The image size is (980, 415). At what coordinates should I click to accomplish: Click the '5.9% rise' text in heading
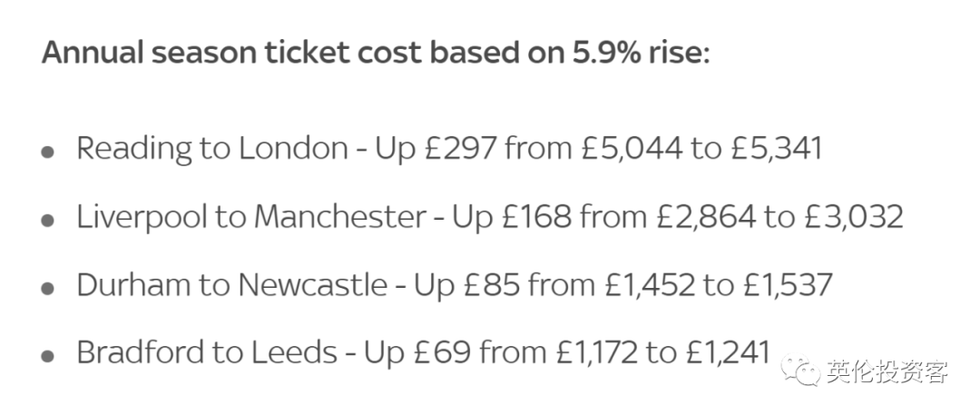tap(642, 54)
